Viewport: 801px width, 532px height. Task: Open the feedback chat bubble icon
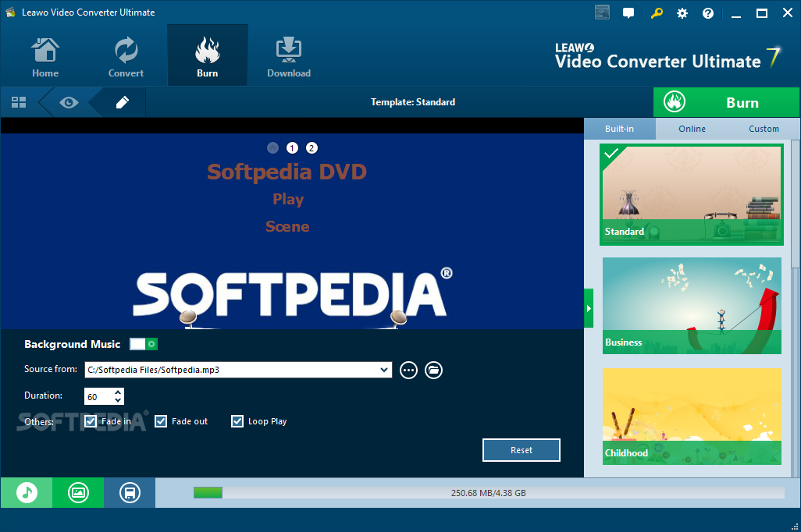tap(628, 13)
